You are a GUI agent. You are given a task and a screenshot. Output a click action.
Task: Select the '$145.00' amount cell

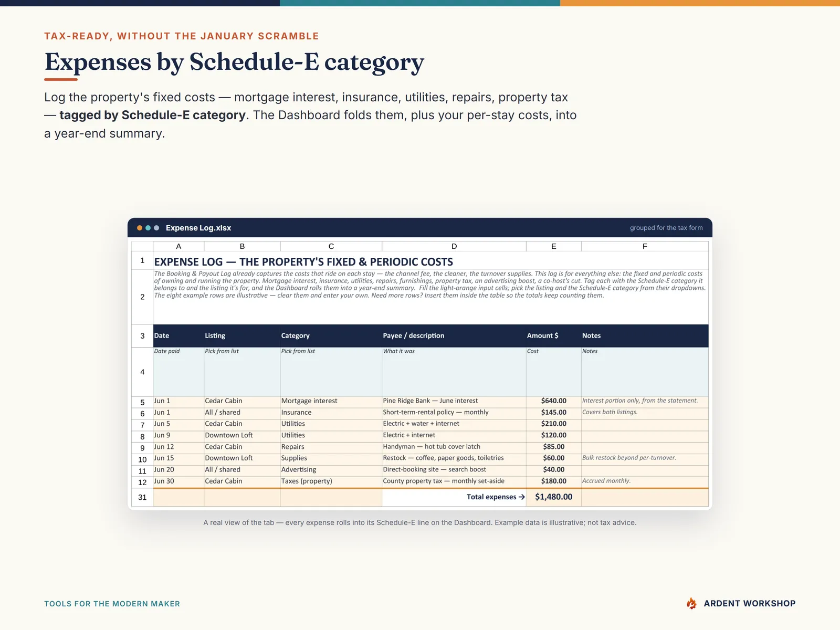tap(554, 413)
